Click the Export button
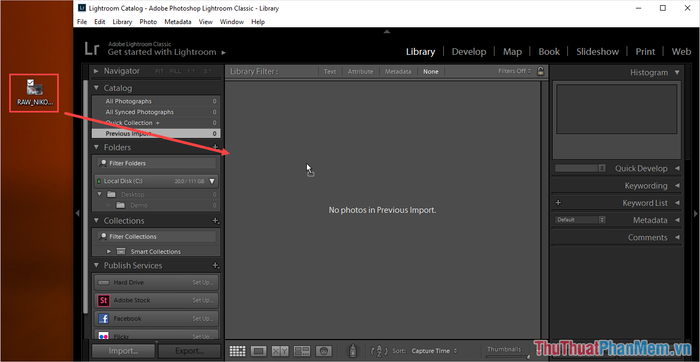 click(189, 351)
